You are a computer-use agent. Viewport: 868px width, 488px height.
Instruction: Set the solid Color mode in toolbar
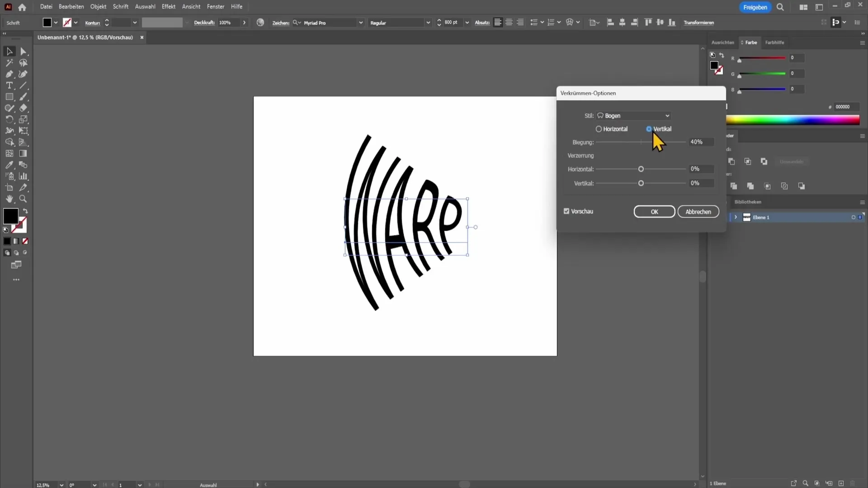7,241
